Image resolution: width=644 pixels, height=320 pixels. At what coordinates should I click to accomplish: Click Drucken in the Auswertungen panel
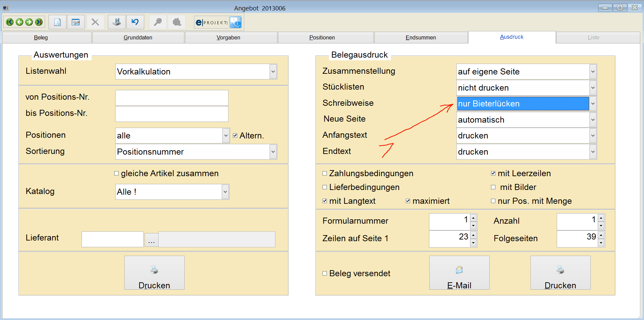coord(154,273)
